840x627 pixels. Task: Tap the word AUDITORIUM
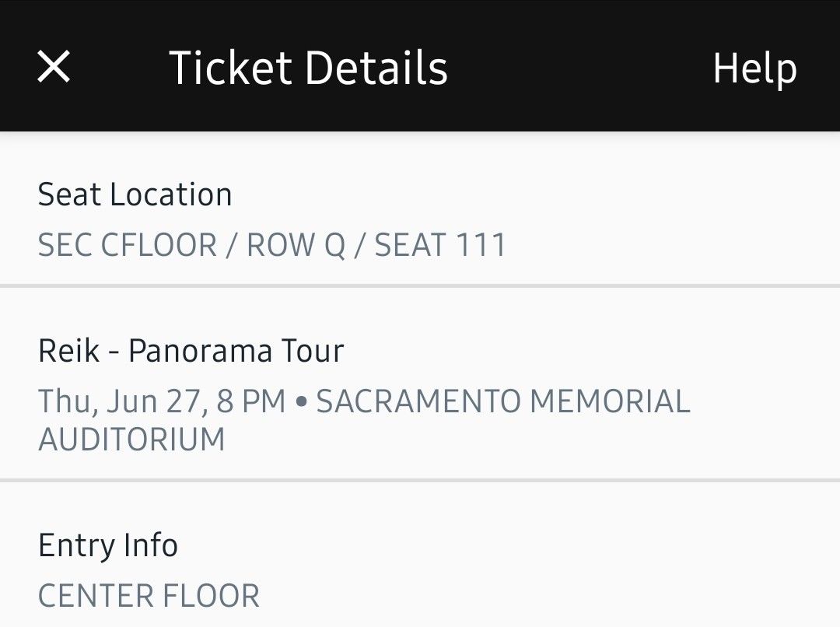coord(131,440)
